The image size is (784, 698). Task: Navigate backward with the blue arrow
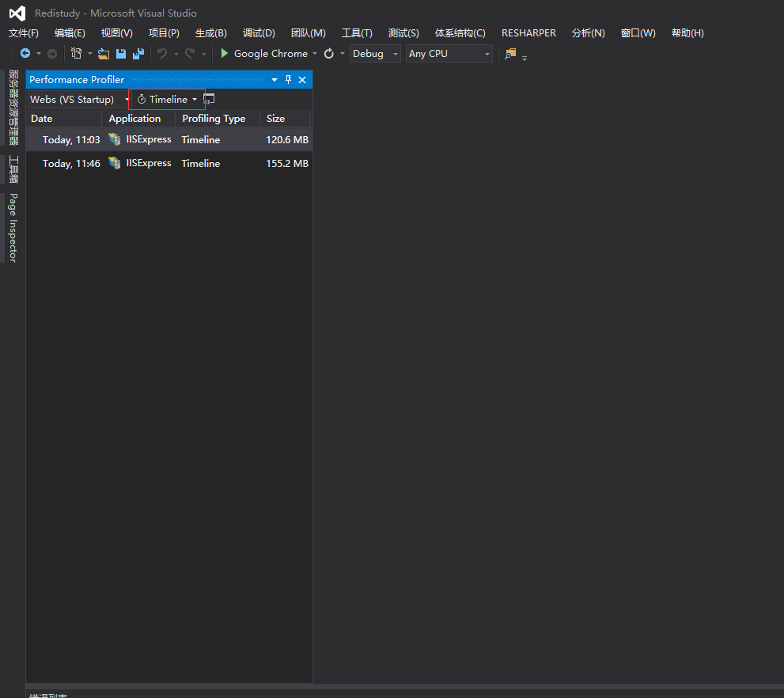pos(25,53)
